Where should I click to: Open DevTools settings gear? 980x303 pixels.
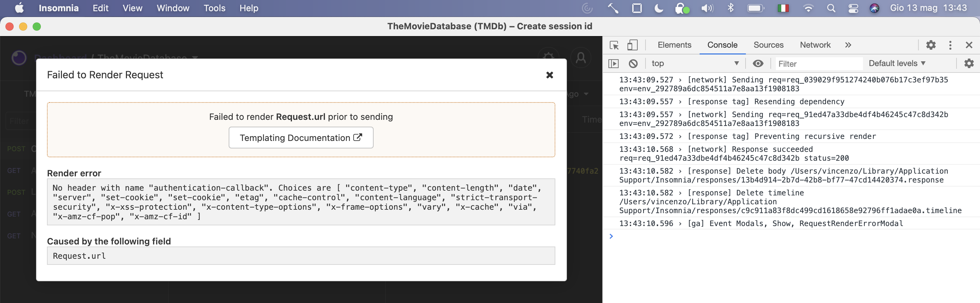coord(931,45)
